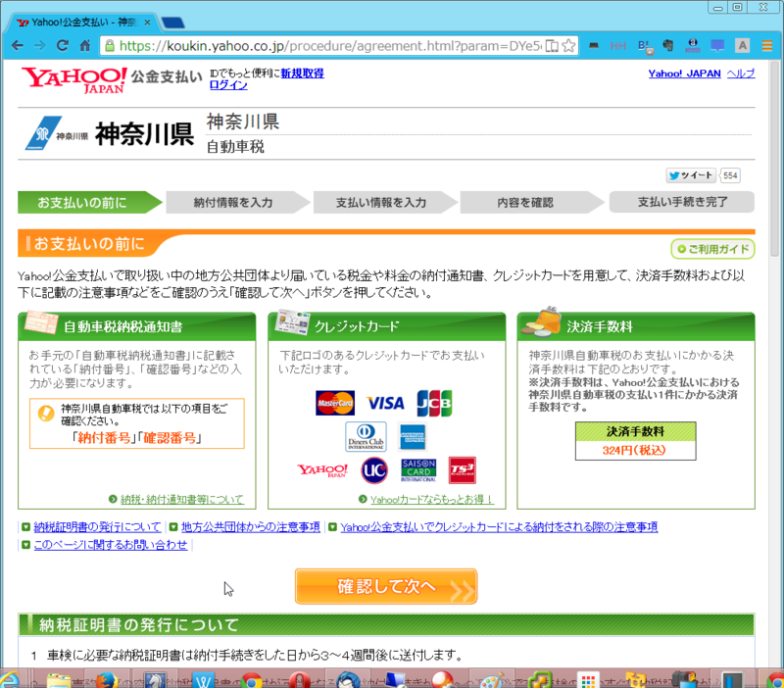Open the paint palette app in taskbar
Screen dimensions: 784x688
click(x=492, y=681)
